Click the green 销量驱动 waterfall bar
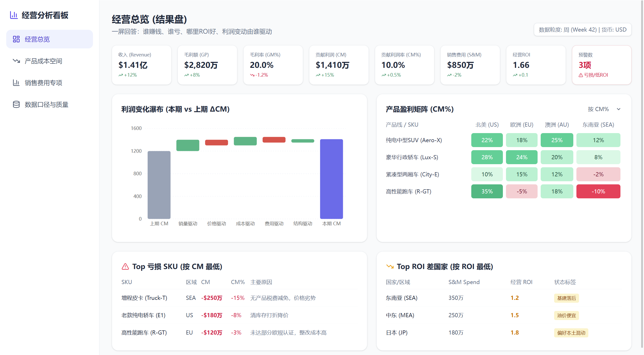Viewport: 644px width, 355px height. click(x=188, y=145)
